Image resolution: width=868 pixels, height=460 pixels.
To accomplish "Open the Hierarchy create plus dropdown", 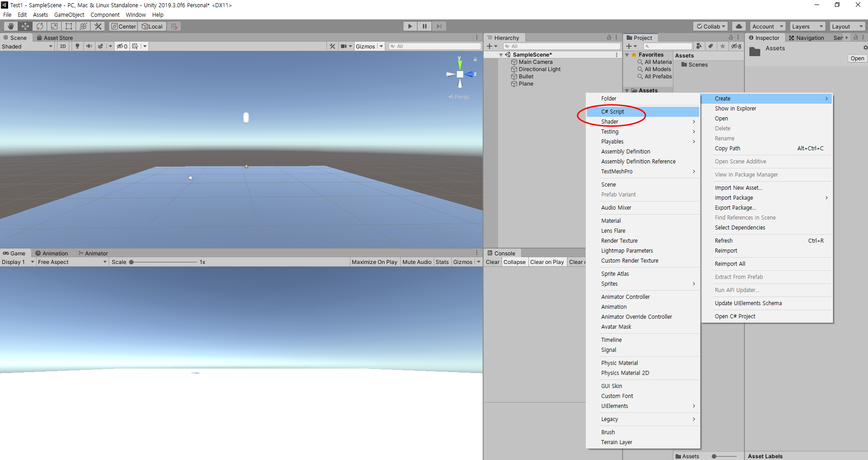I will click(492, 46).
